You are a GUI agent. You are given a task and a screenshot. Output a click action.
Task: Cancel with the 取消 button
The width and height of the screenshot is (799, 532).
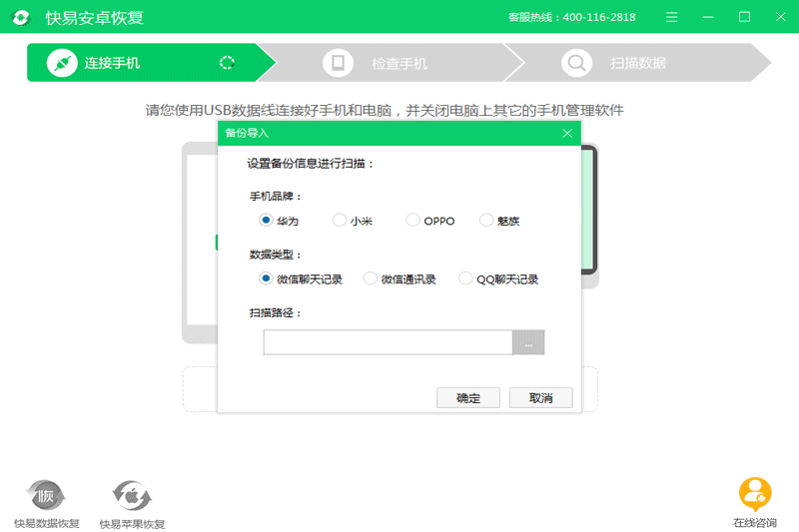click(541, 398)
